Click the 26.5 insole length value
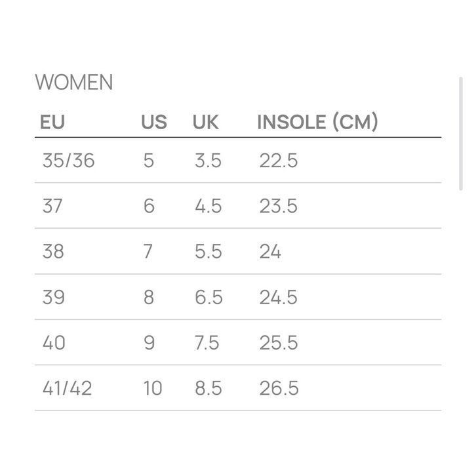This screenshot has width=476, height=476. click(x=279, y=388)
